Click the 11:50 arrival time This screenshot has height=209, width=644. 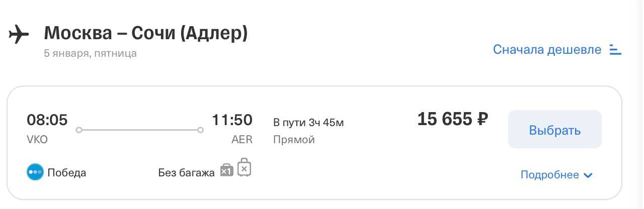(232, 120)
